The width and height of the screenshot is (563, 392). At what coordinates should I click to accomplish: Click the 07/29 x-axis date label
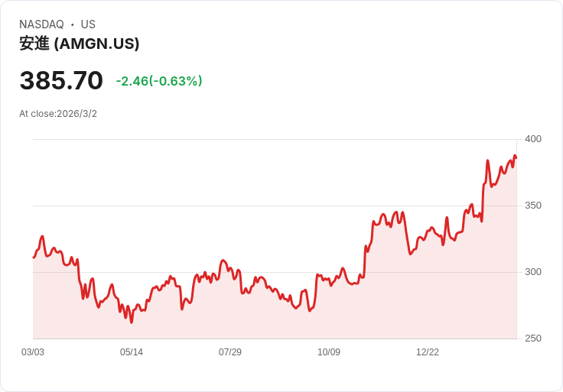(230, 352)
